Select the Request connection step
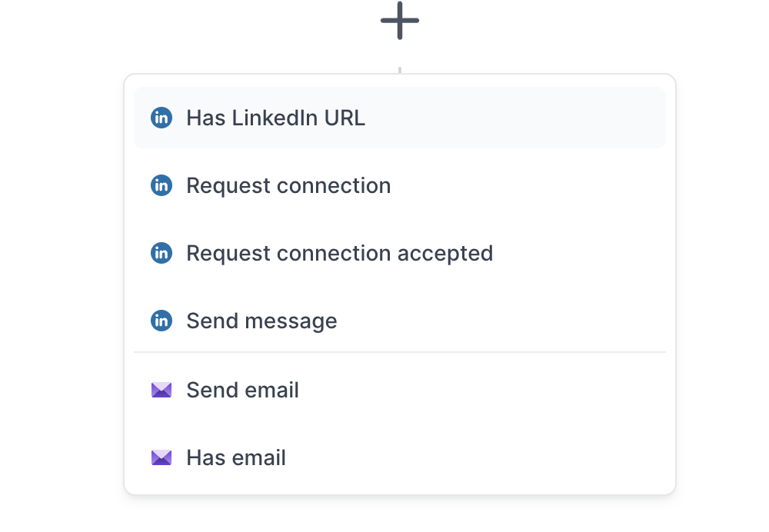769x532 pixels. (400, 185)
